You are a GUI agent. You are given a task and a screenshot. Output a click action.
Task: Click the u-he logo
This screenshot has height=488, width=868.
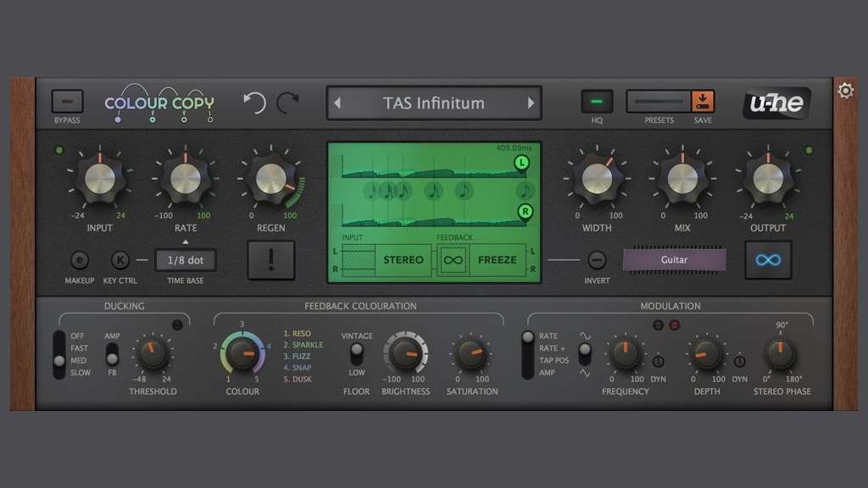(776, 103)
